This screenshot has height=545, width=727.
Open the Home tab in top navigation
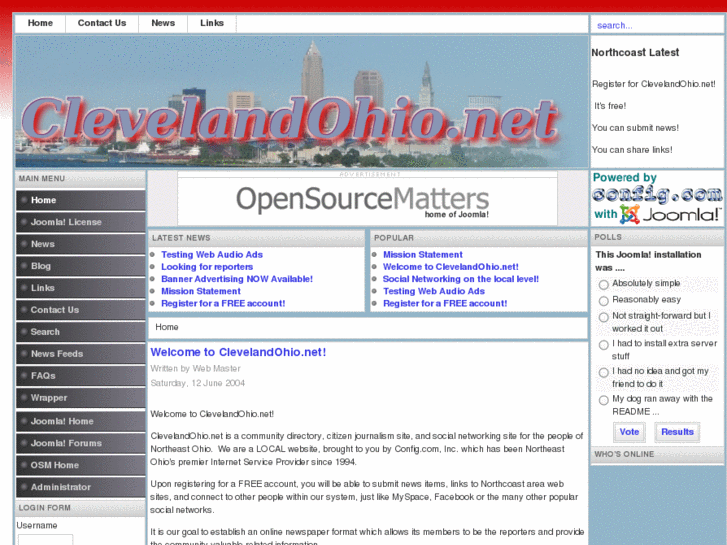[40, 23]
